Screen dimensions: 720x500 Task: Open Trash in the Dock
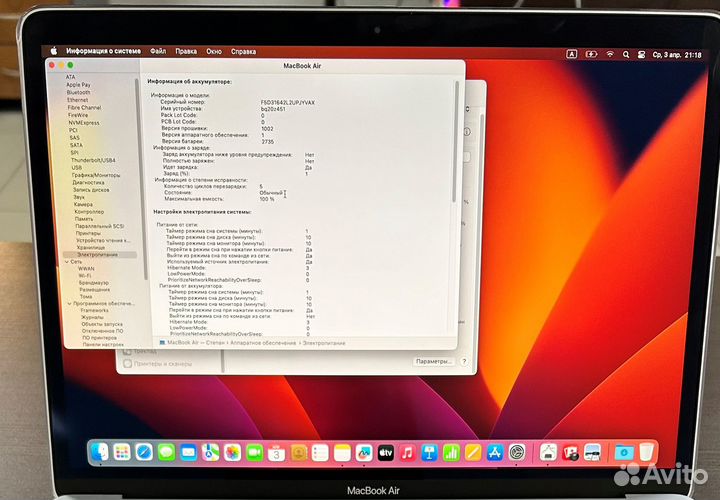pyautogui.click(x=646, y=453)
